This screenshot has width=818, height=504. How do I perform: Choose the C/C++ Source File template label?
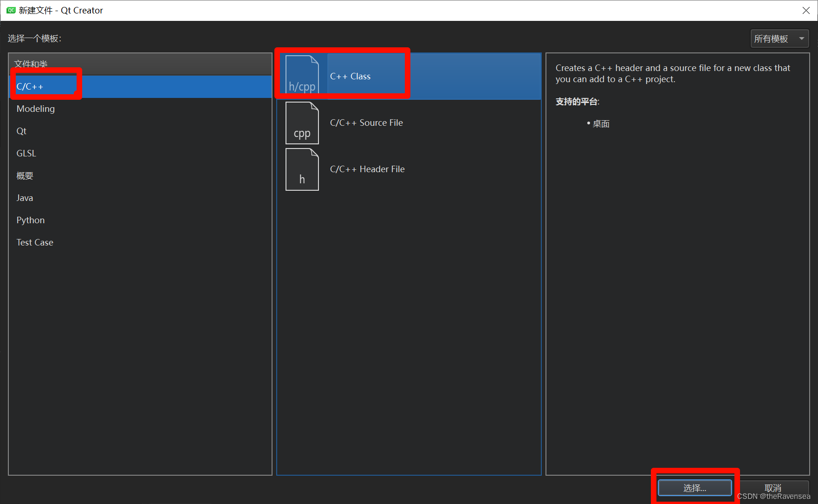[x=366, y=123]
